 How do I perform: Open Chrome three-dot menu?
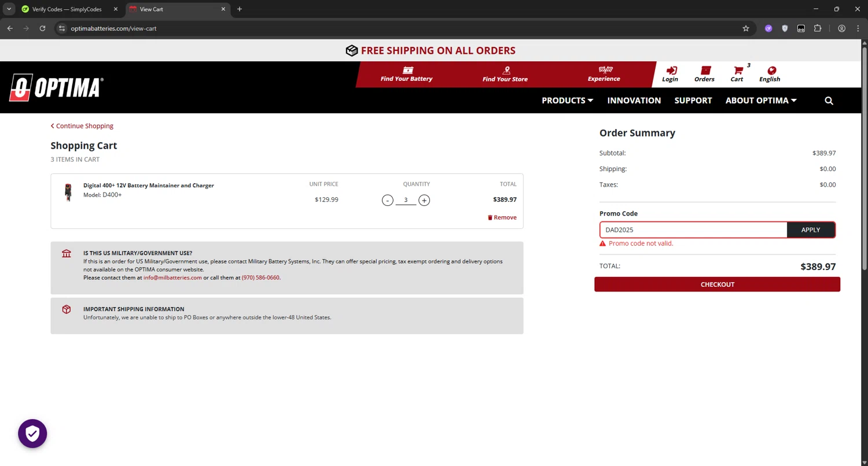(858, 28)
